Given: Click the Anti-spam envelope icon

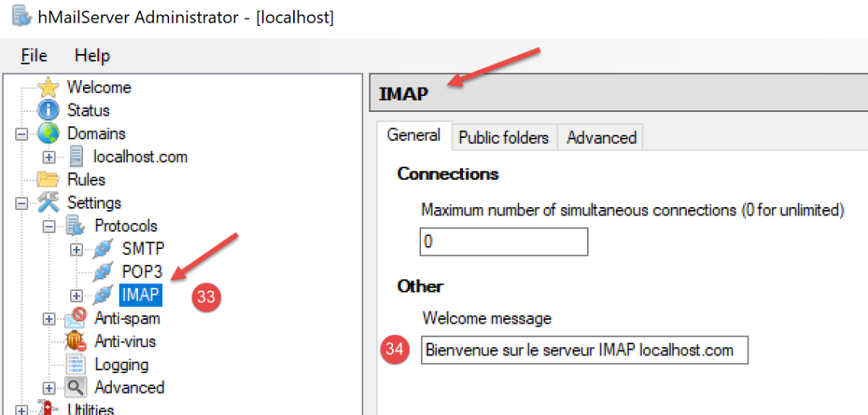Looking at the screenshot, I should [x=75, y=318].
